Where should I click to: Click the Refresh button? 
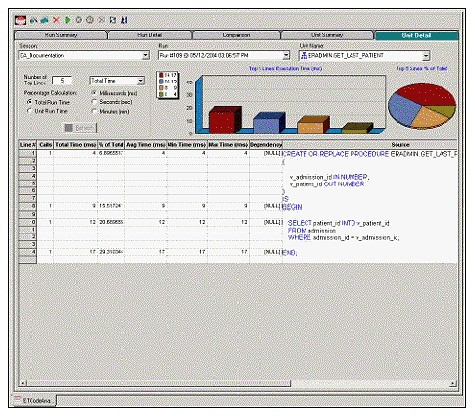click(x=80, y=128)
